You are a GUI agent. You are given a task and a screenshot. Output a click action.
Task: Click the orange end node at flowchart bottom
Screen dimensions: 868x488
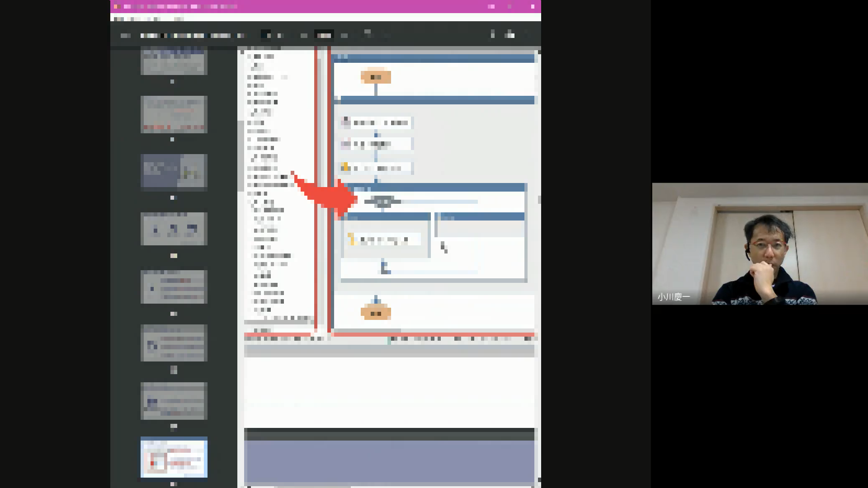click(376, 313)
